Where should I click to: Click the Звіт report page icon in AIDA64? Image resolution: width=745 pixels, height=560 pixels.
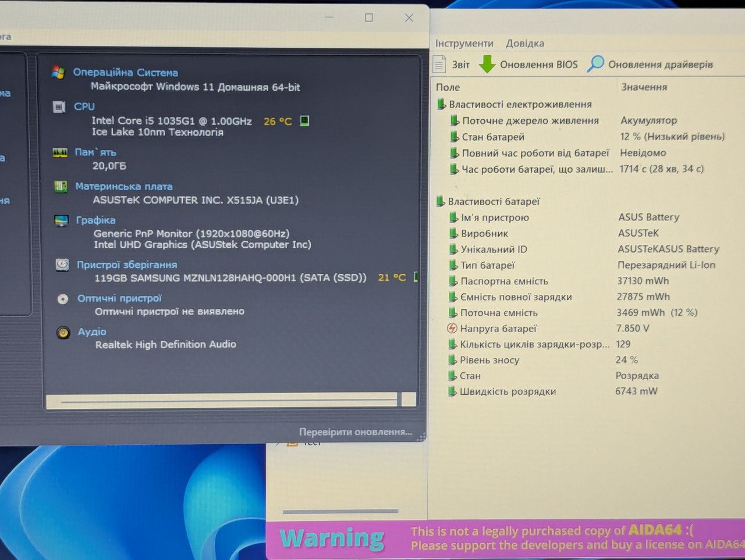[x=440, y=65]
